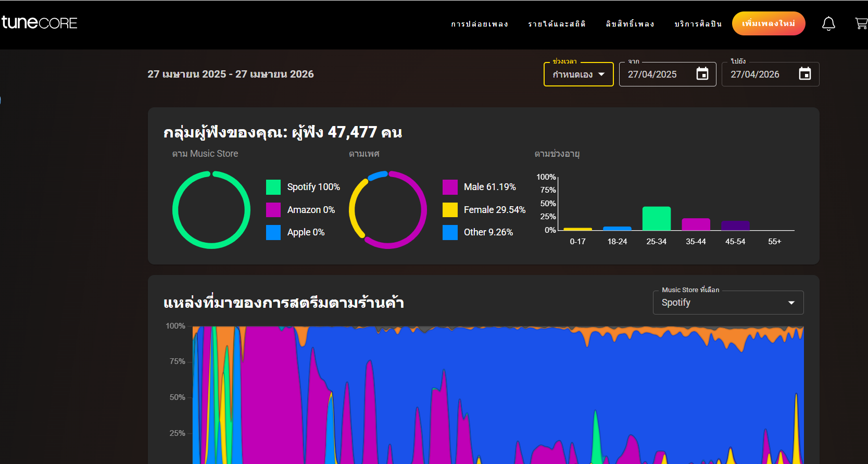The width and height of the screenshot is (868, 464).
Task: Click the Amazon 0% label
Action: (311, 210)
